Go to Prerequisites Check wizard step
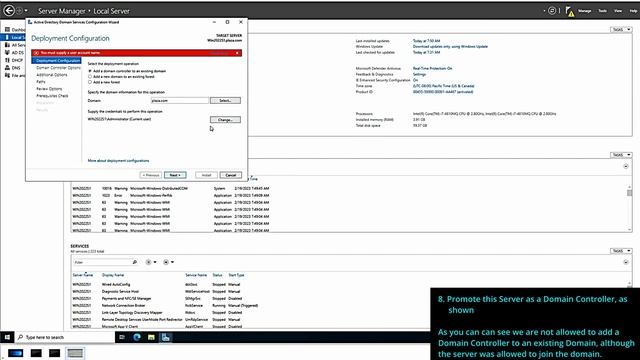 pyautogui.click(x=52, y=96)
